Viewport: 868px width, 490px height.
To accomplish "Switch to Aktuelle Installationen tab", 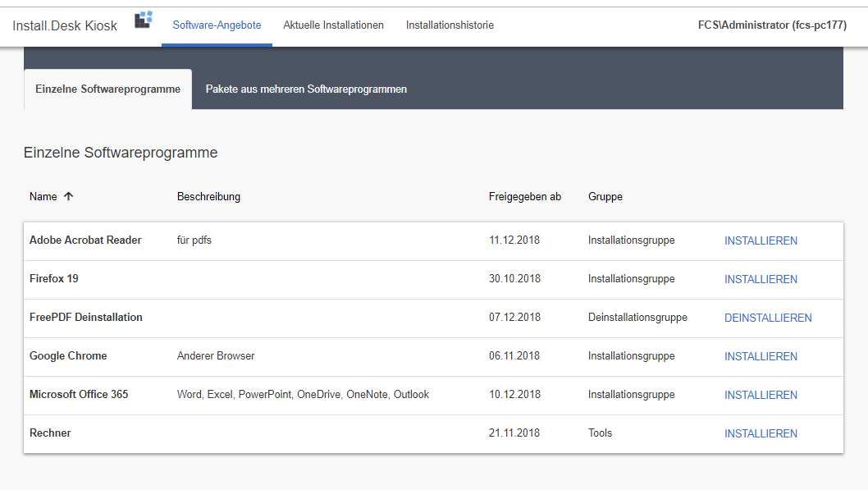I will pos(333,25).
